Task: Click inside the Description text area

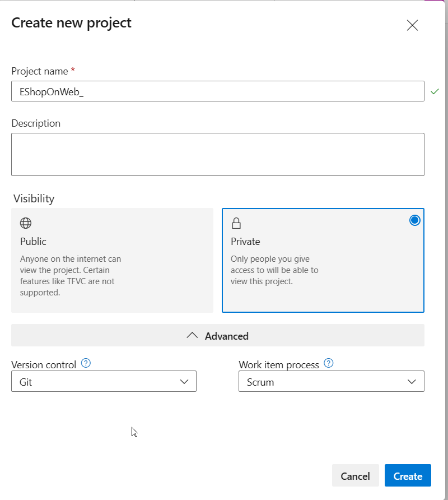Action: pyautogui.click(x=218, y=154)
